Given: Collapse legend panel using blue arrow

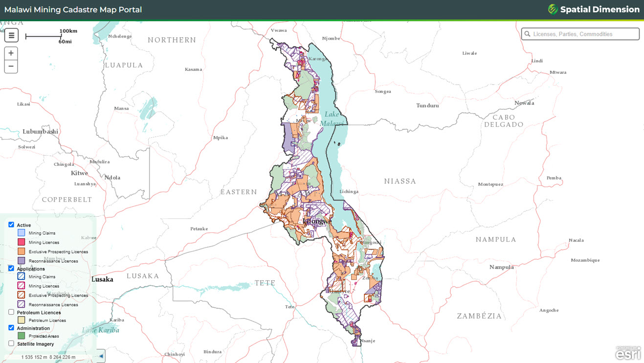Looking at the screenshot, I should click(x=101, y=356).
